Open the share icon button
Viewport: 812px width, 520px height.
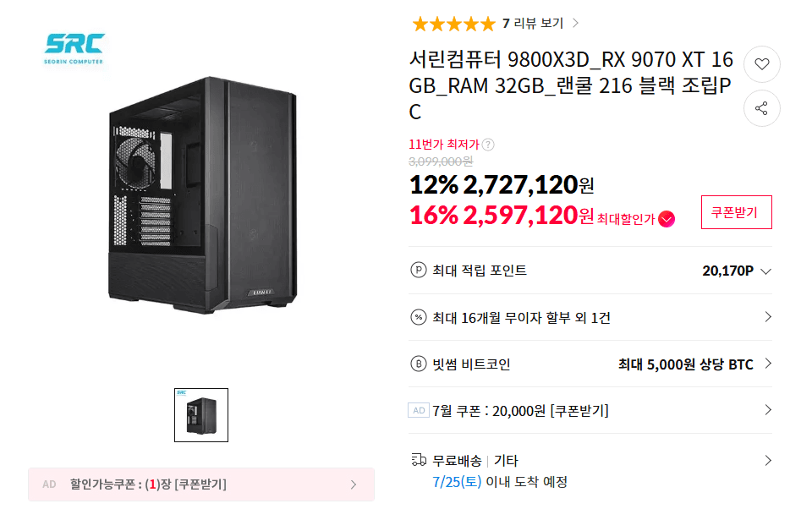click(x=761, y=108)
